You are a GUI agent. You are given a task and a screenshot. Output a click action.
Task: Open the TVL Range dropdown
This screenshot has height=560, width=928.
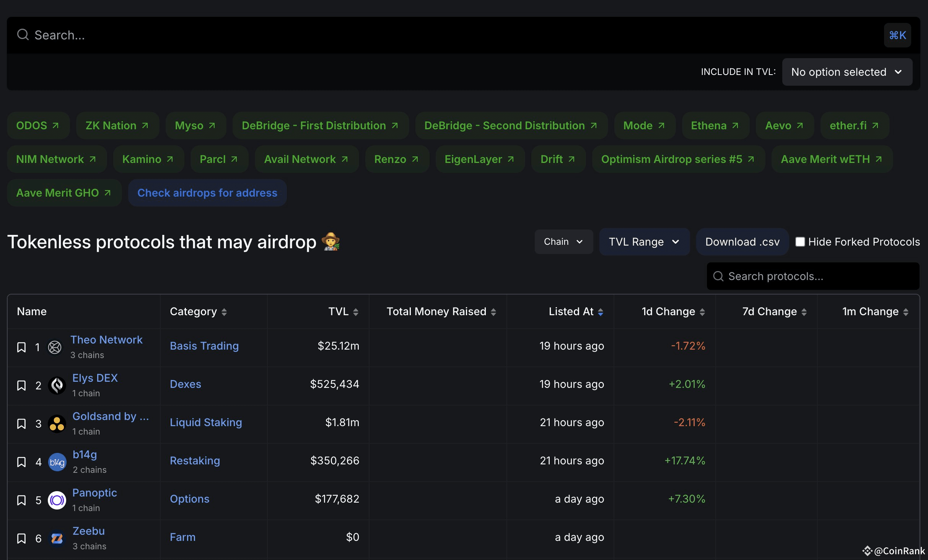[644, 241]
